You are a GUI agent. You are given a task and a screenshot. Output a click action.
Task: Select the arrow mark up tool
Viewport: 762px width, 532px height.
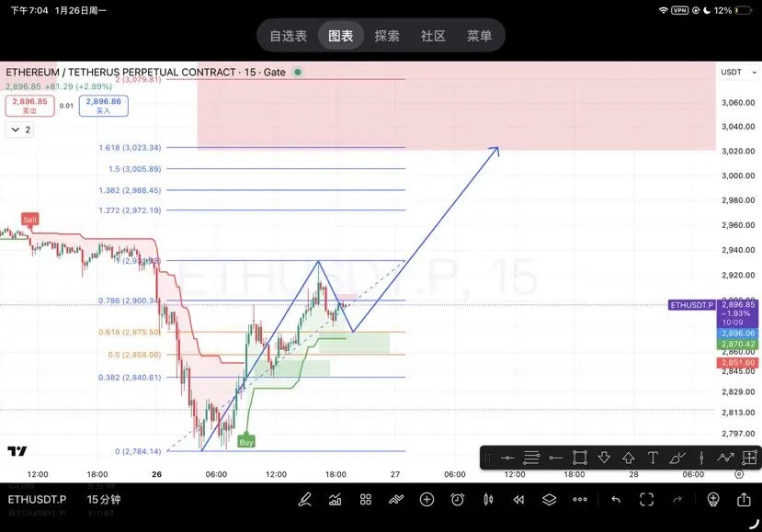[629, 458]
